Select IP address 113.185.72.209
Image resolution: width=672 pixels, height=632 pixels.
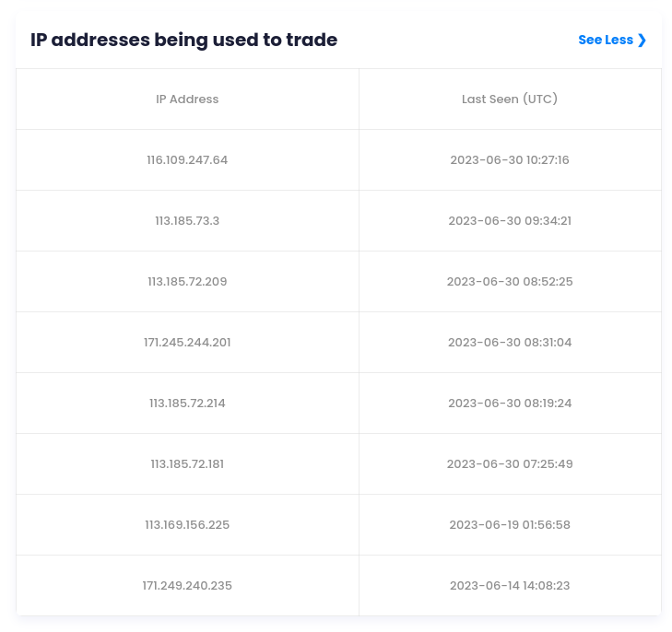(x=187, y=282)
